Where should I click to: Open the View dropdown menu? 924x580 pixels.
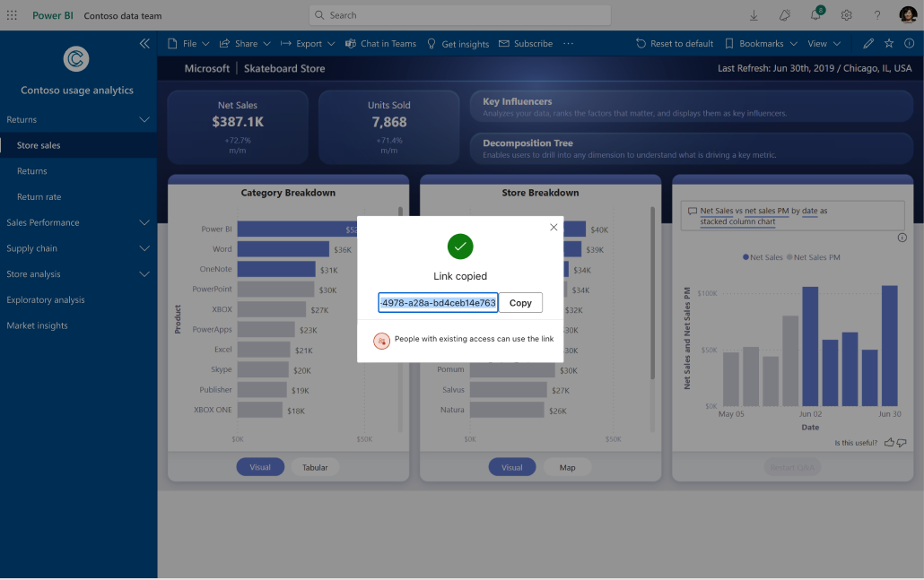coord(822,43)
